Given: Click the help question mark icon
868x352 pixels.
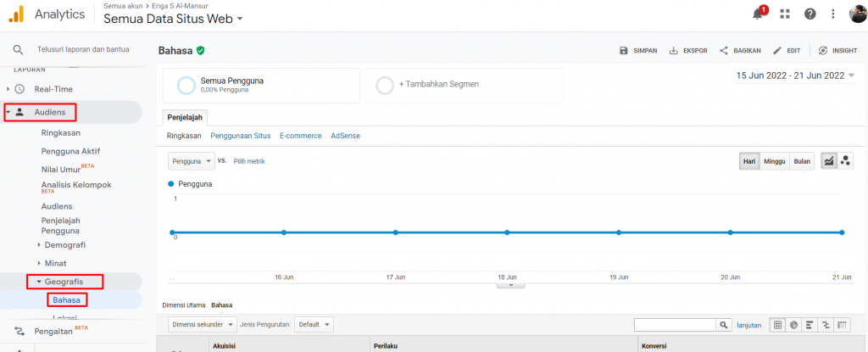Looking at the screenshot, I should [810, 14].
